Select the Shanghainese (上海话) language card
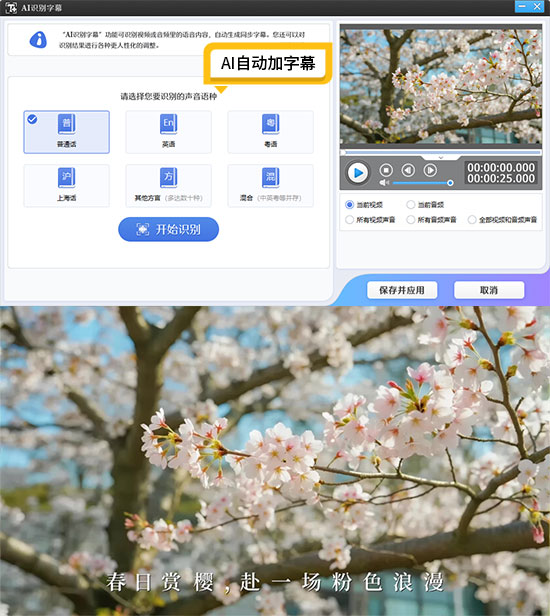The height and width of the screenshot is (616, 550). point(66,186)
